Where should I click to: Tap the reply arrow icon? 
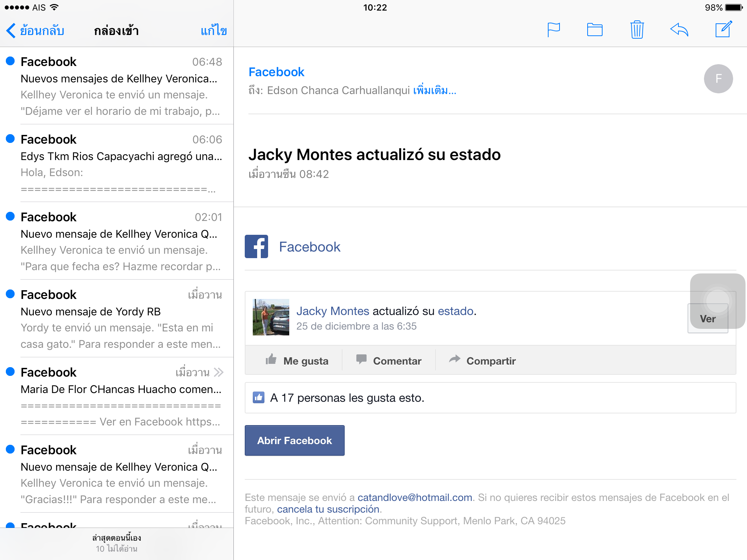(x=679, y=30)
